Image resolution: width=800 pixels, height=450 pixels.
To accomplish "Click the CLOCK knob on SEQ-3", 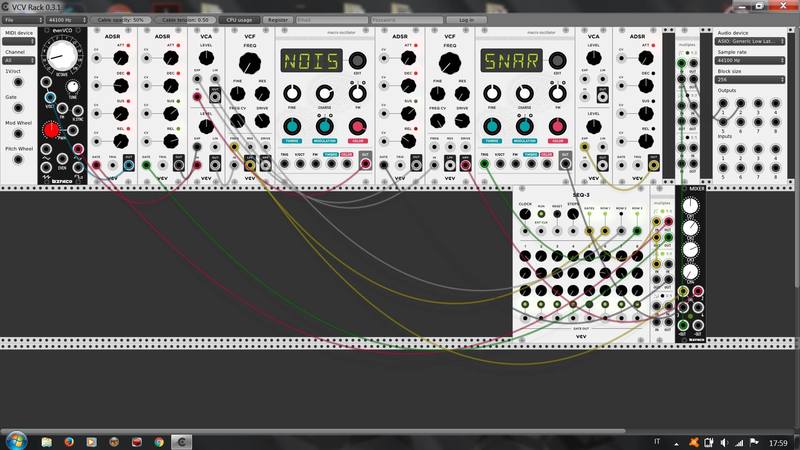I will (525, 214).
